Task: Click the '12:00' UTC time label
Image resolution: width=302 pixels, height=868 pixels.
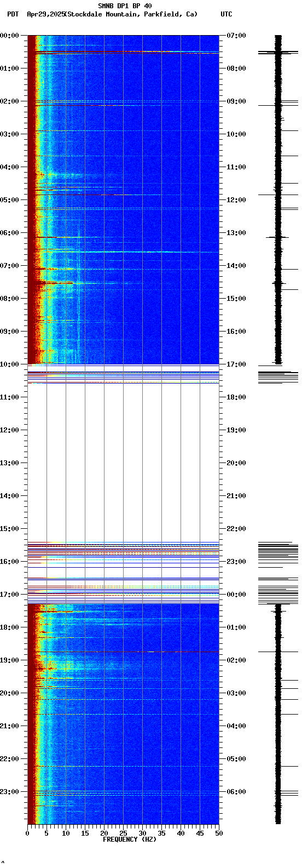Action: click(236, 200)
